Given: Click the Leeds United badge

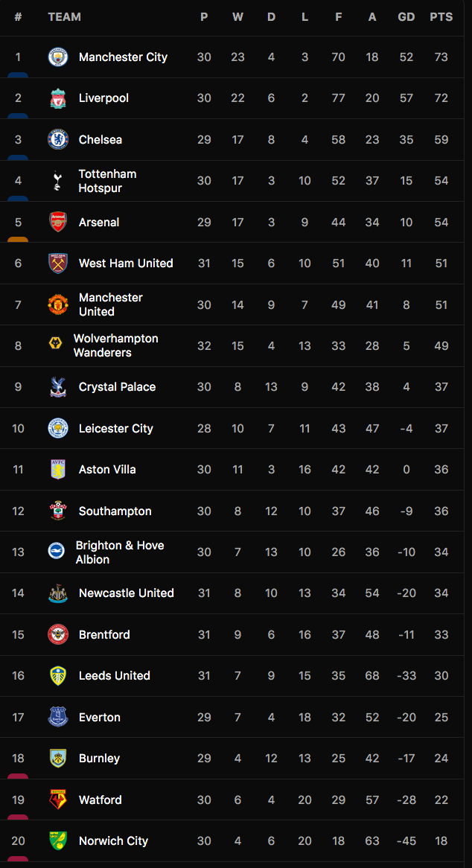Looking at the screenshot, I should [x=58, y=676].
